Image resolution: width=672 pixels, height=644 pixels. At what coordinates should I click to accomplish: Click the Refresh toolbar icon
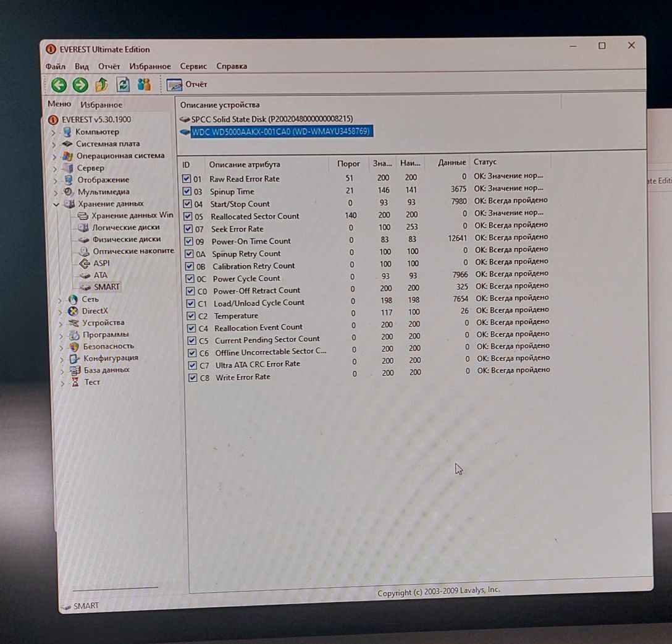123,85
